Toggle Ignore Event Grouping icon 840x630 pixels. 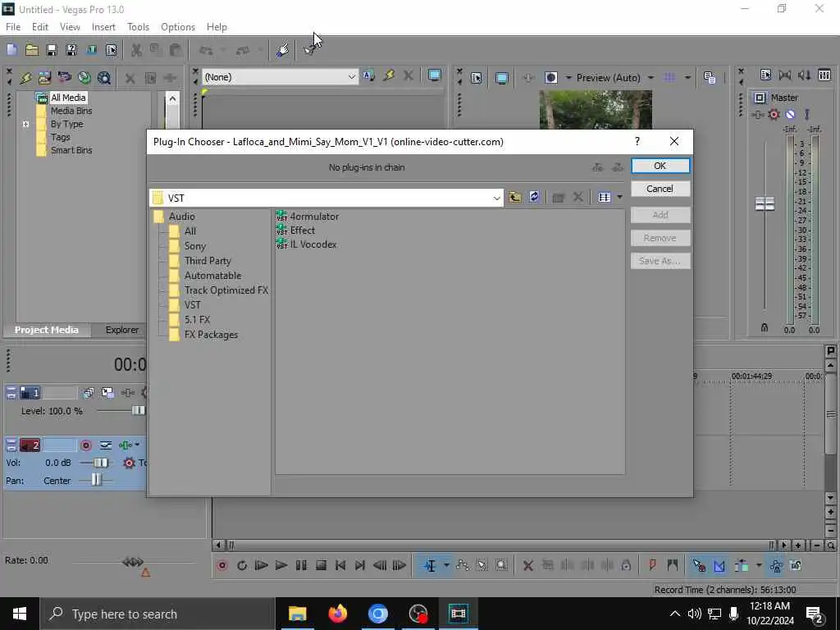coord(796,565)
